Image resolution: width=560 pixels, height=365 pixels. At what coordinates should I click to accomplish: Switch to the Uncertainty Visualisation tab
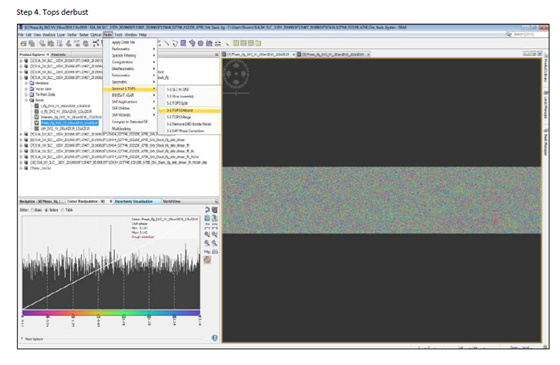(134, 201)
